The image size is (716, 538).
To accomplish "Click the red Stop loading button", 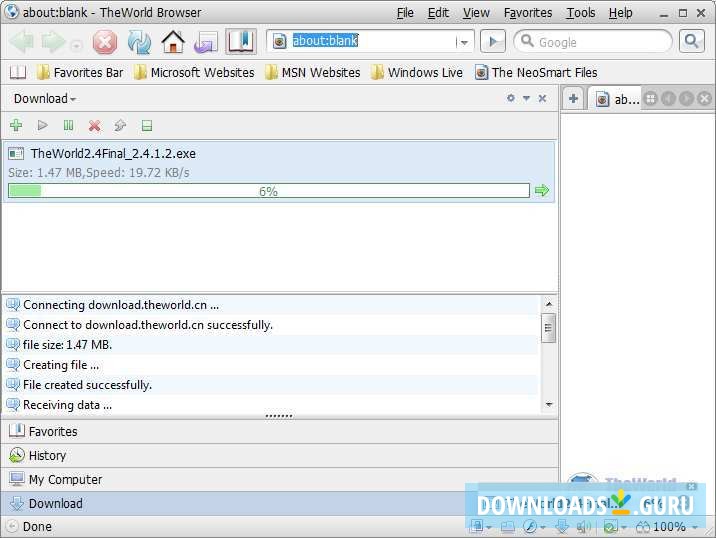I will (105, 42).
